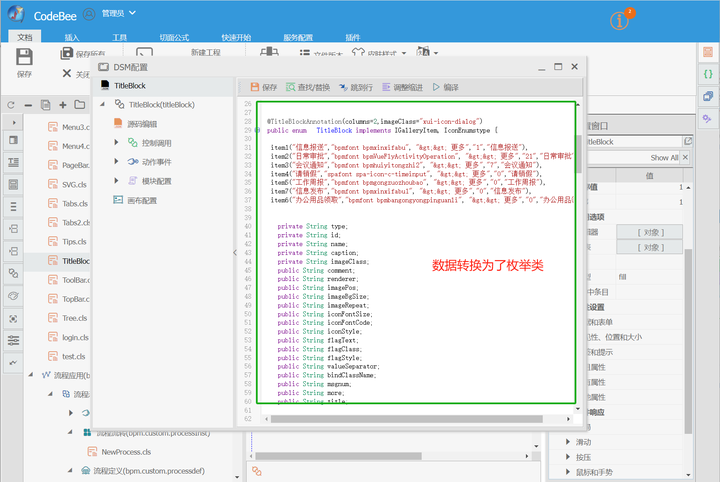
Task: Click first [对象] value button
Action: pyautogui.click(x=650, y=232)
